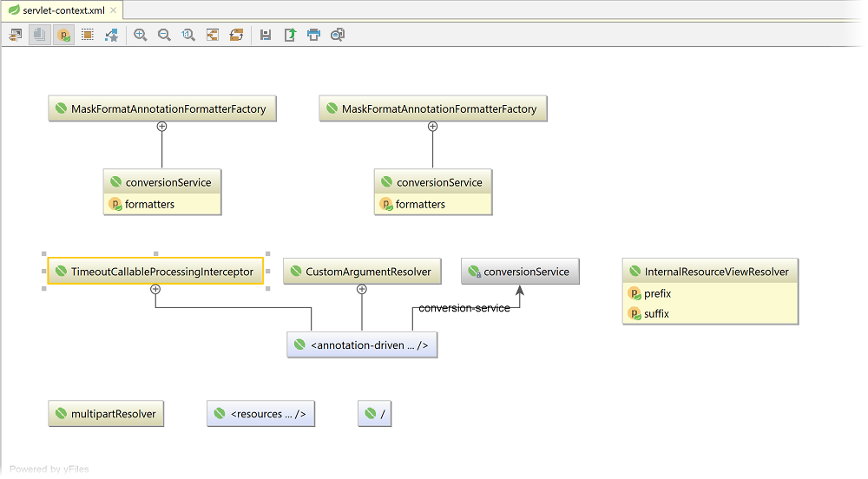Toggle the show bean files toolbar button
Image resolution: width=868 pixels, height=479 pixels.
tap(40, 35)
